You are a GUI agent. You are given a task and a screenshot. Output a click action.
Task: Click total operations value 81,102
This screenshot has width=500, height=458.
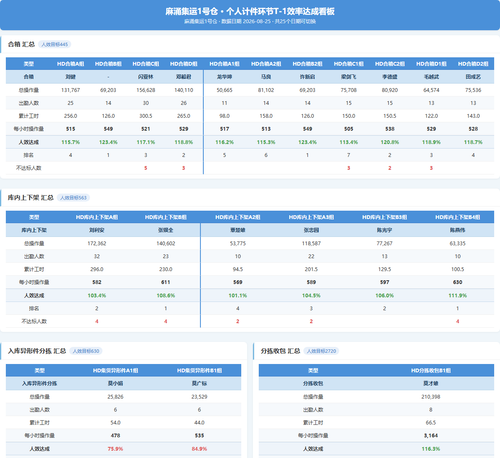(266, 90)
